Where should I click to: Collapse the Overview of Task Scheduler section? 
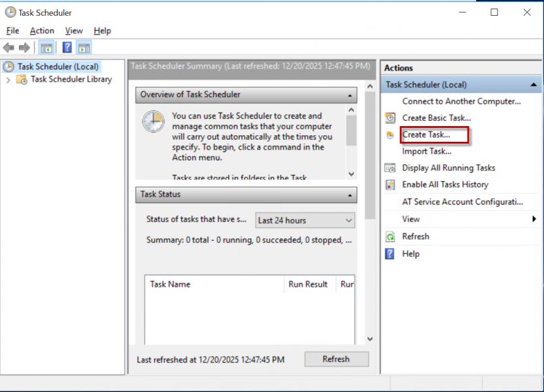350,95
